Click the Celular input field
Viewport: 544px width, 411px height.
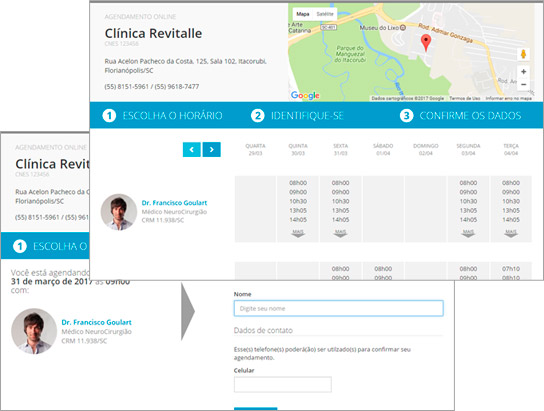click(283, 385)
